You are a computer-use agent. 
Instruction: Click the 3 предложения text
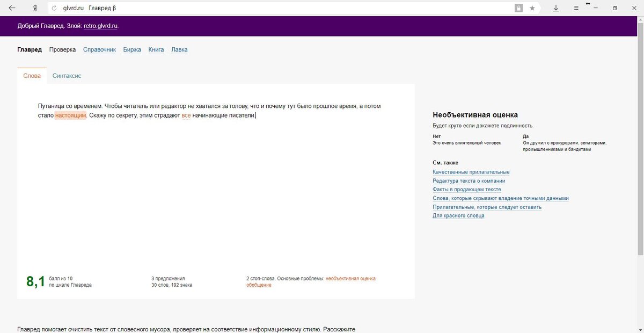(168, 278)
